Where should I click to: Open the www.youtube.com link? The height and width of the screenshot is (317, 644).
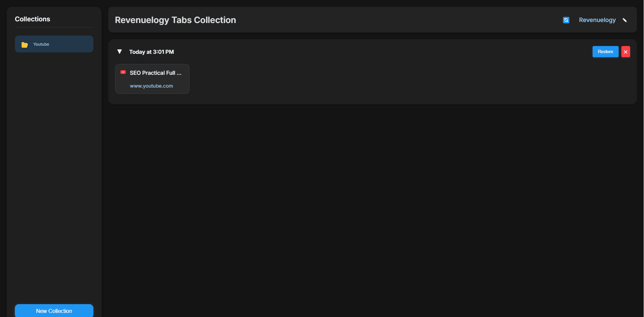click(x=151, y=86)
